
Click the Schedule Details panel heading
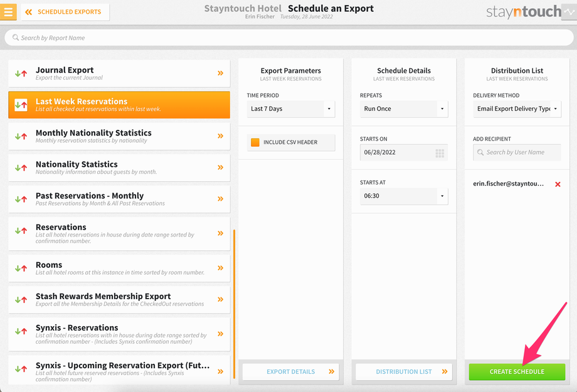[404, 71]
